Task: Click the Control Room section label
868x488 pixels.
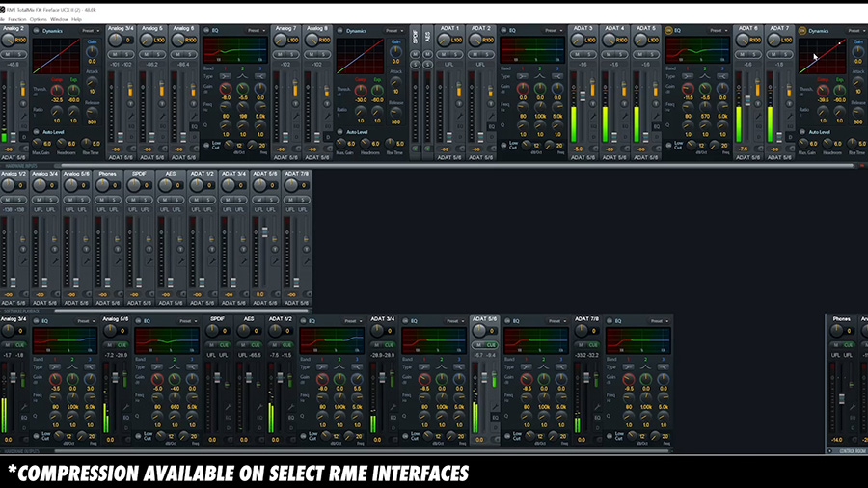Action: 852,451
